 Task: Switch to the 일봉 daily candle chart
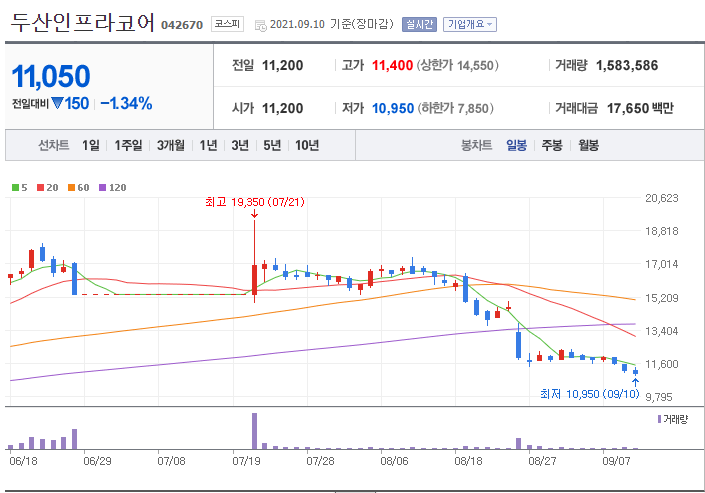(517, 145)
